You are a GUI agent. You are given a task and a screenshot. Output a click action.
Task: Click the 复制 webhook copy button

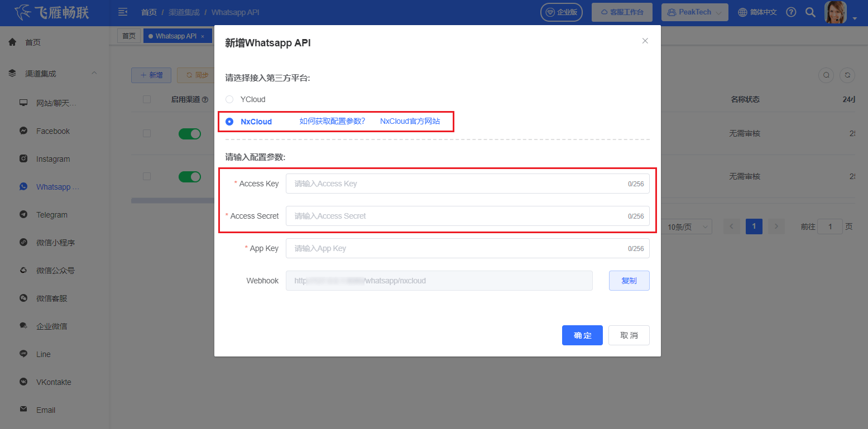(629, 281)
